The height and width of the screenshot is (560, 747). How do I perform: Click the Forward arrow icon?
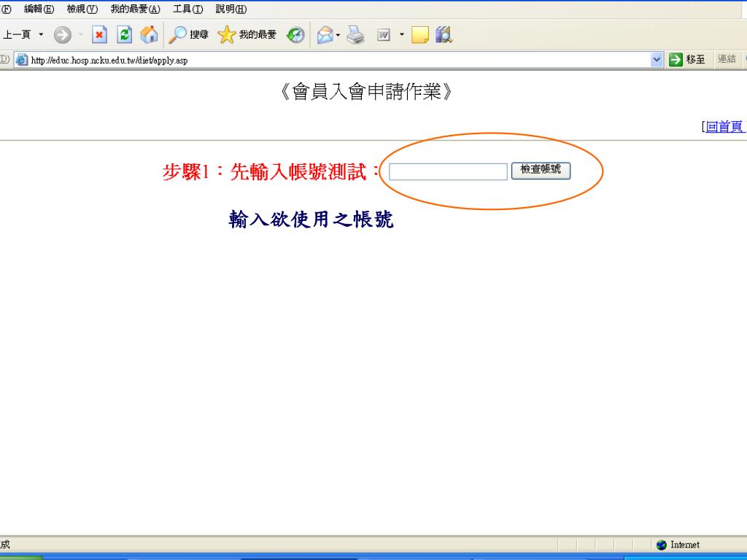pyautogui.click(x=63, y=34)
